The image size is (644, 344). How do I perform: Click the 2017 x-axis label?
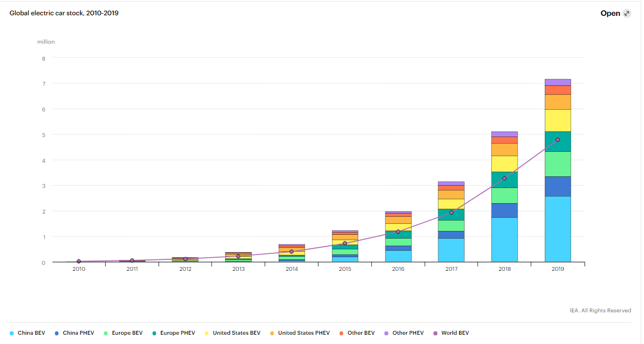(x=452, y=269)
